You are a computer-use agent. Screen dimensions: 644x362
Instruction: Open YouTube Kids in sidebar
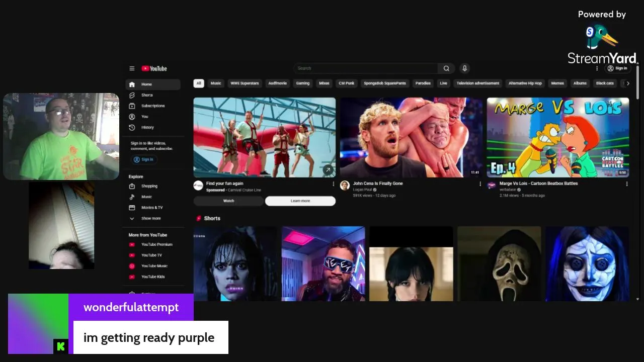[153, 277]
